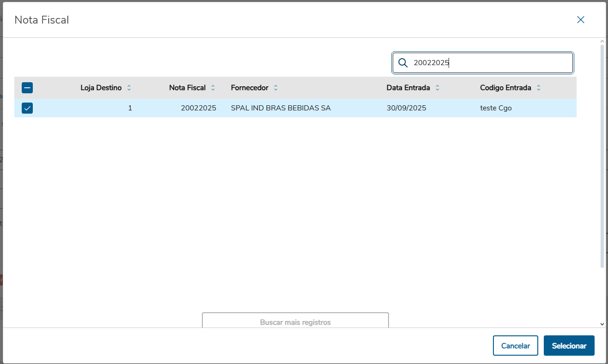Click the scroll-down arrow of the dialog
Viewport: 608px width, 364px height.
click(x=602, y=324)
